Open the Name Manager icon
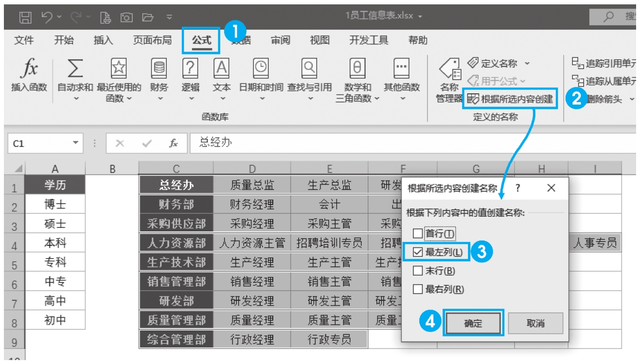640x364 pixels. pos(450,71)
